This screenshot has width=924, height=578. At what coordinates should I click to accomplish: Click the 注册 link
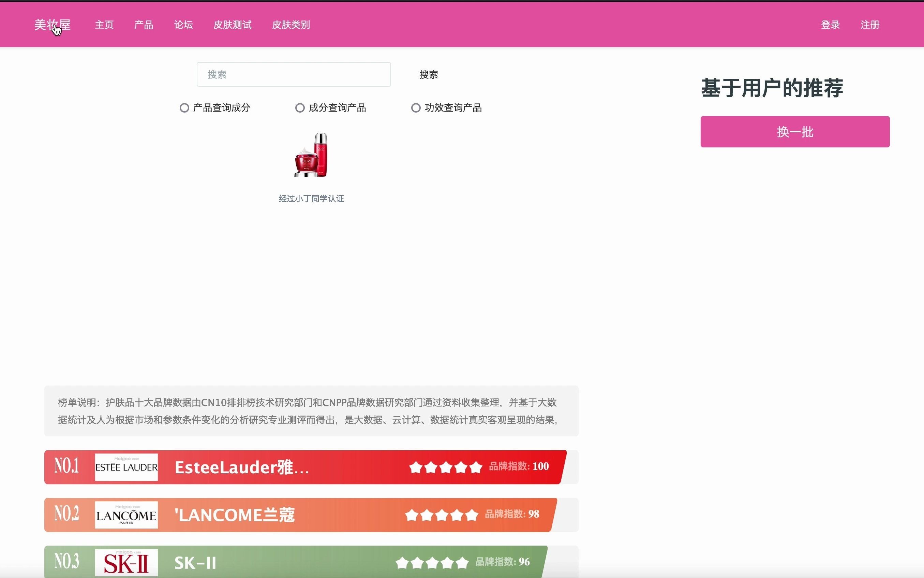tap(870, 25)
